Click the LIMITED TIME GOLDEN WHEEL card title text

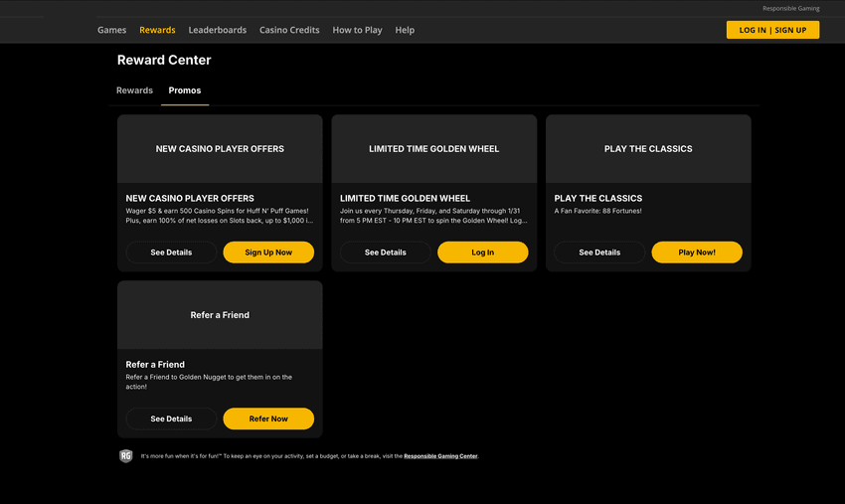point(405,199)
